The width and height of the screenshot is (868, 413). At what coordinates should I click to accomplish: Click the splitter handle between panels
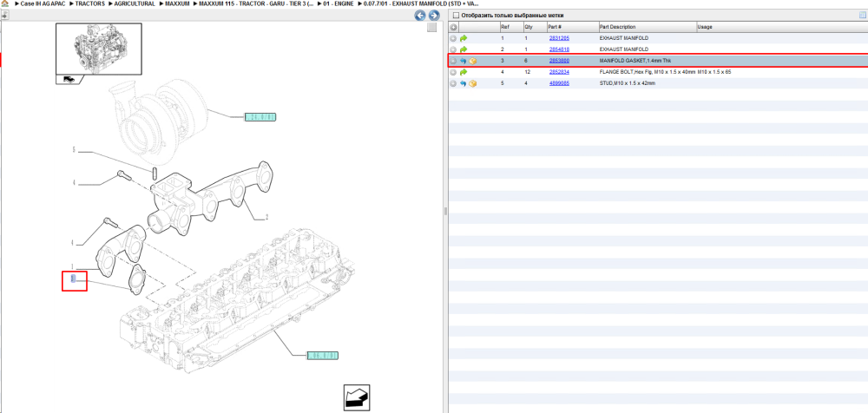[445, 212]
